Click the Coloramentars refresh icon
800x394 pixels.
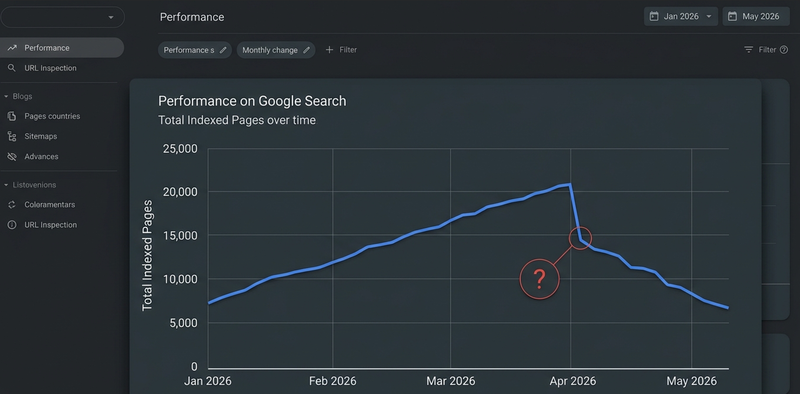point(12,204)
